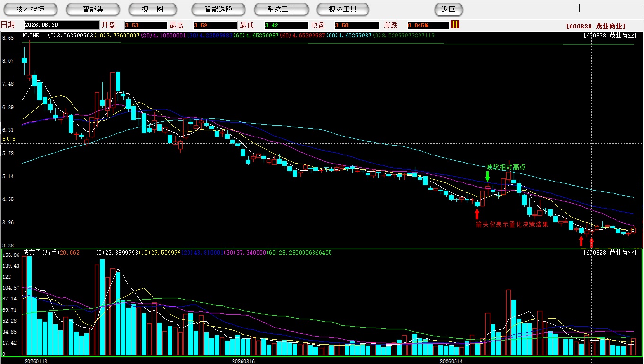The height and width of the screenshot is (364, 644).
Task: Click the KLINE indicator label
Action: [x=31, y=36]
